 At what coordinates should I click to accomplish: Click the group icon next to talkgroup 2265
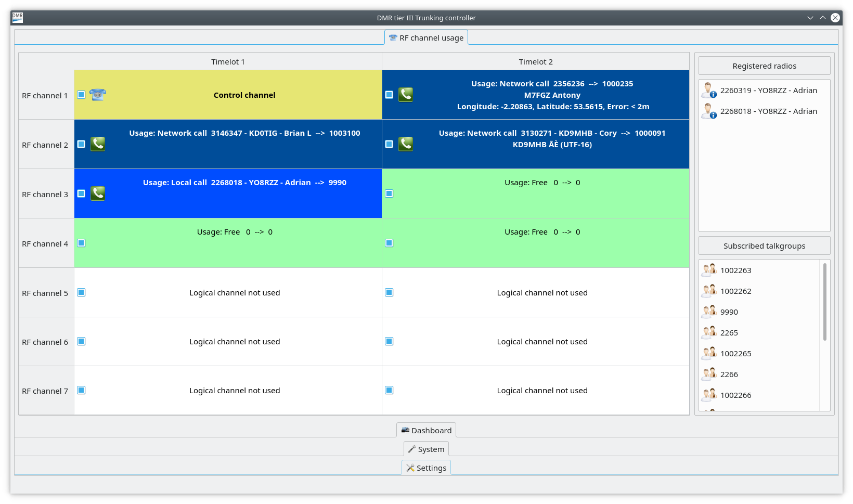click(709, 332)
